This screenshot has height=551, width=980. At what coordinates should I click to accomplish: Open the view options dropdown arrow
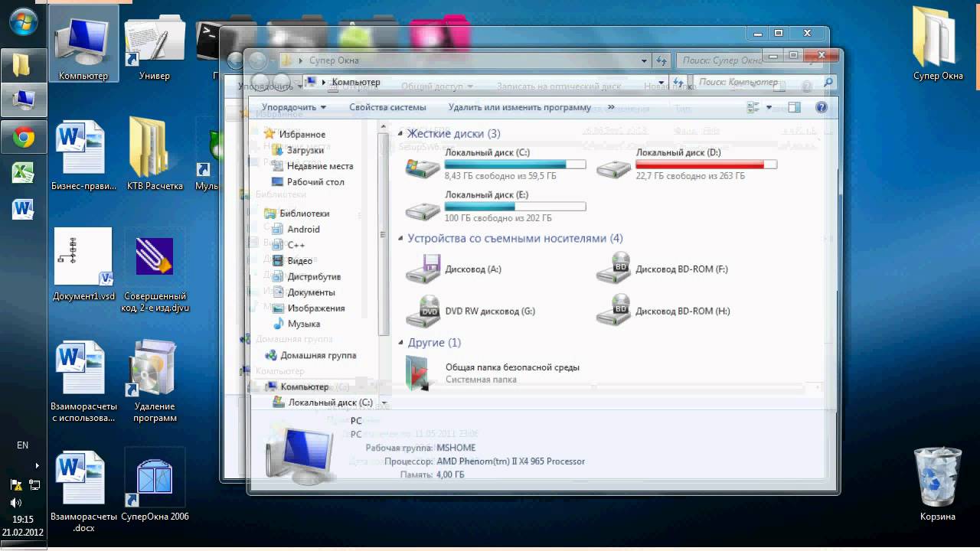(x=769, y=108)
